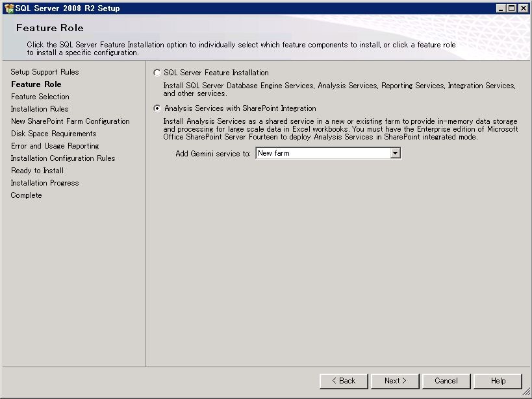The image size is (532, 399).
Task: Select the bold Feature Role step in sidebar
Action: pos(36,84)
